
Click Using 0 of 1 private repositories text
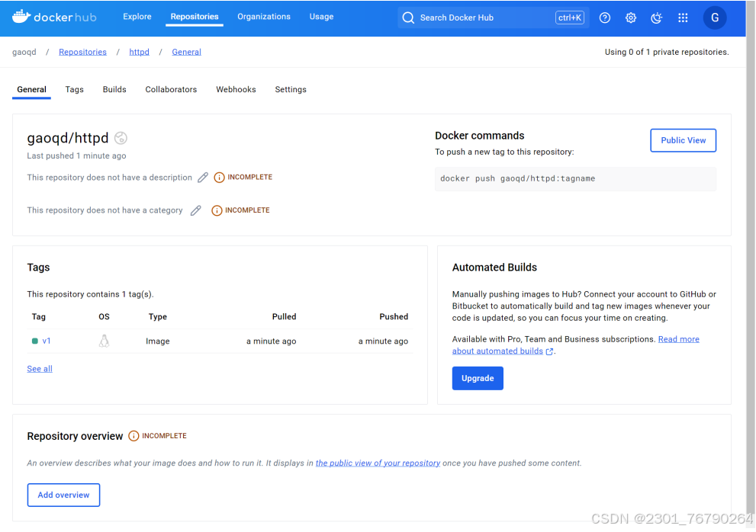pos(667,52)
